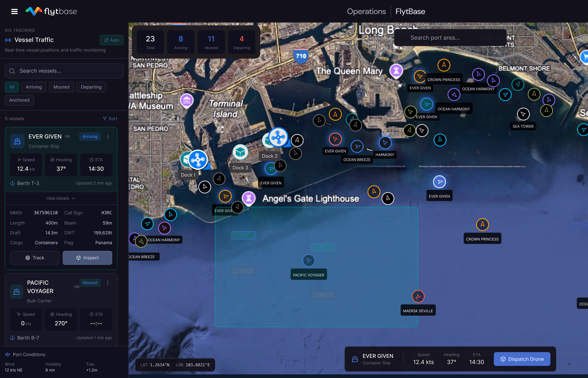Click the Dispatch Drone button

click(x=522, y=359)
